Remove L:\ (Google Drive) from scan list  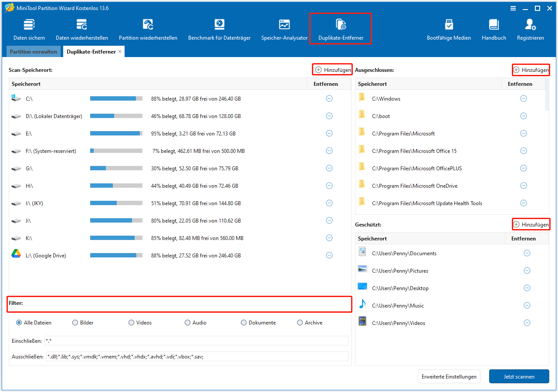click(x=329, y=255)
